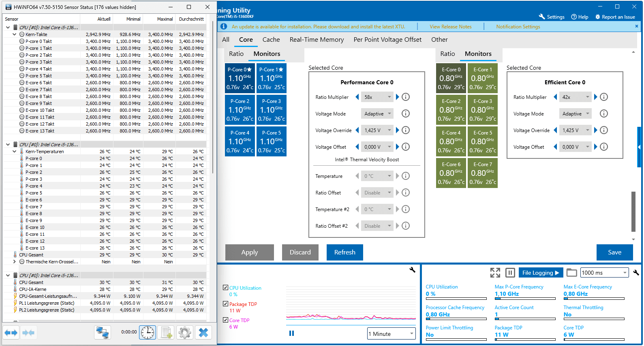The height and width of the screenshot is (346, 644).
Task: Select the E-Core 7 tile
Action: tap(483, 173)
